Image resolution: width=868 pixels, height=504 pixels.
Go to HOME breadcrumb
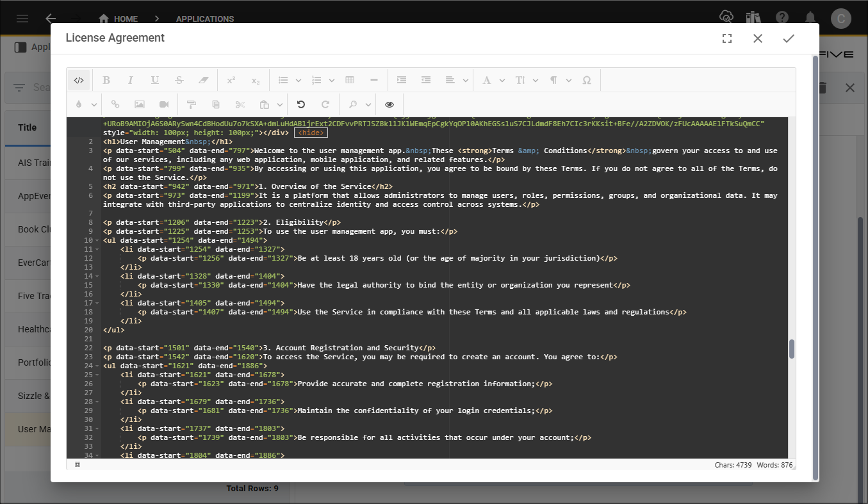(119, 19)
